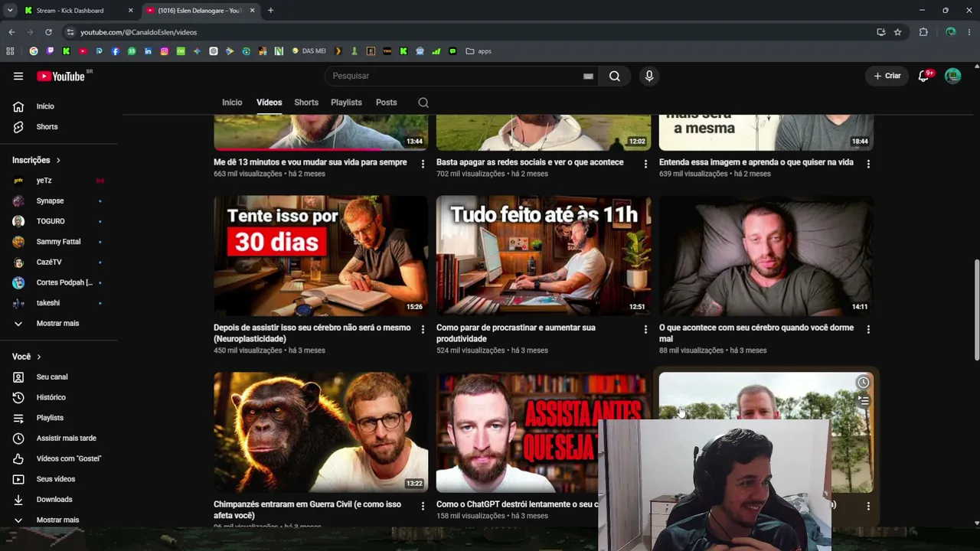This screenshot has height=551, width=980.
Task: Switch to the Stream - Kick Dashboard tab
Action: coord(79,11)
